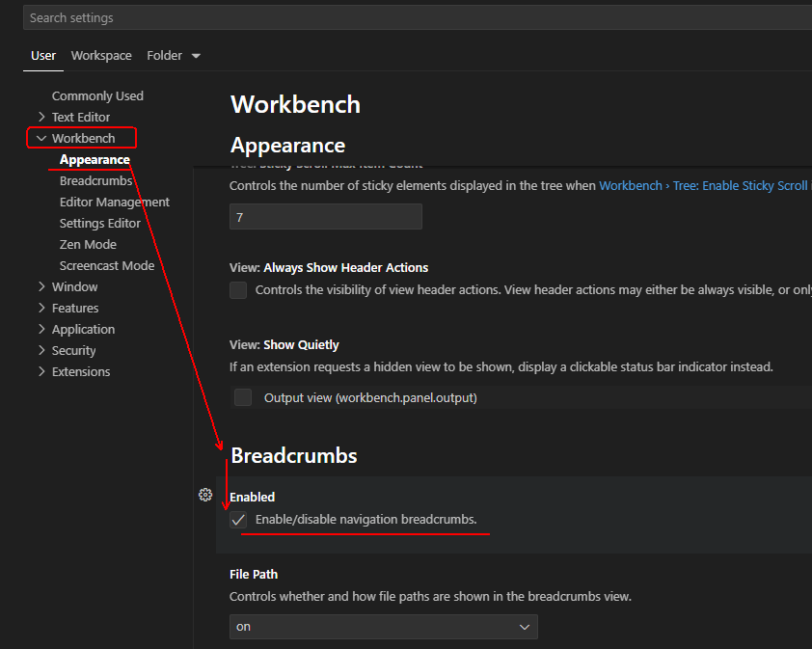Enable Always Show Header Actions checkbox
The image size is (812, 649).
point(238,290)
